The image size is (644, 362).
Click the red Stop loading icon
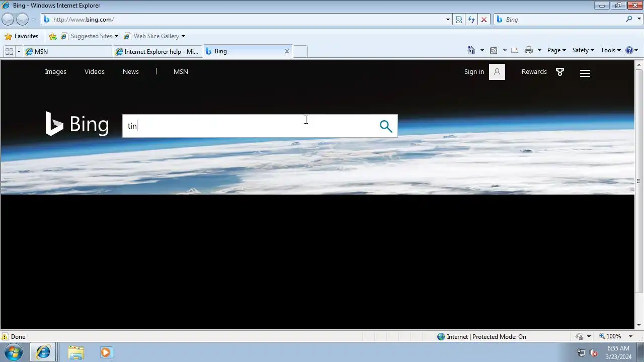(484, 20)
